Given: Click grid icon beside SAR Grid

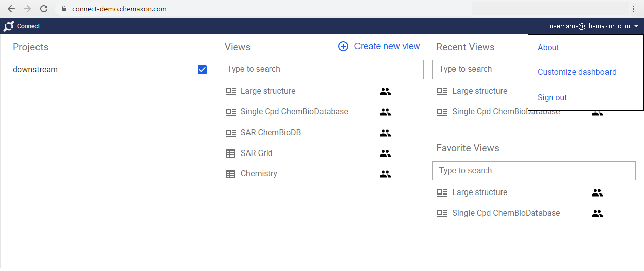Looking at the screenshot, I should click(x=231, y=153).
